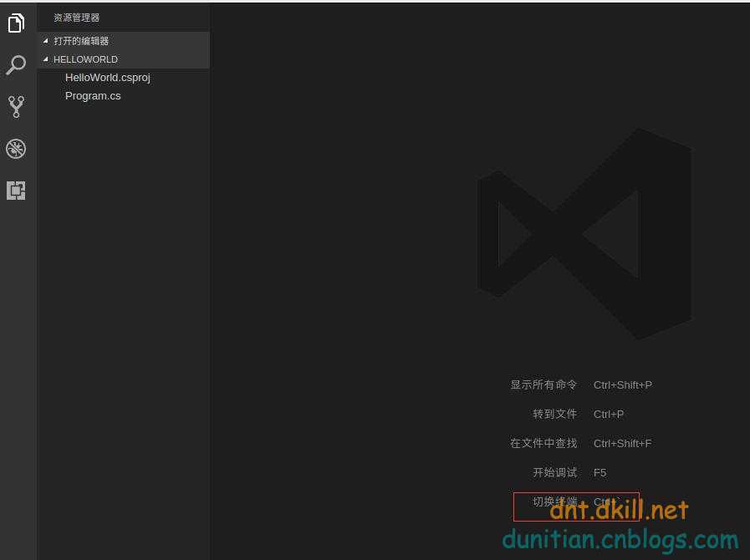The image size is (750, 560).
Task: Click the 在文件中查找 shortcut label
Action: click(x=543, y=443)
